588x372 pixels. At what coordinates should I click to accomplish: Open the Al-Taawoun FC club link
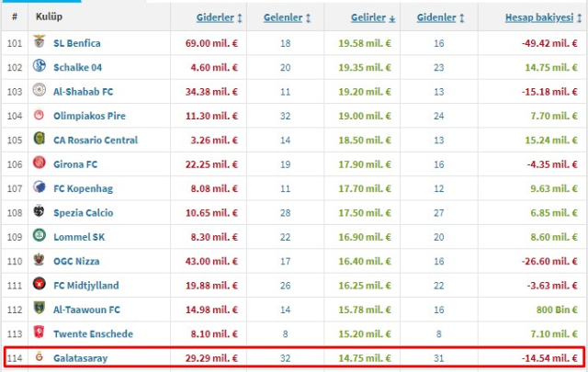click(x=86, y=310)
